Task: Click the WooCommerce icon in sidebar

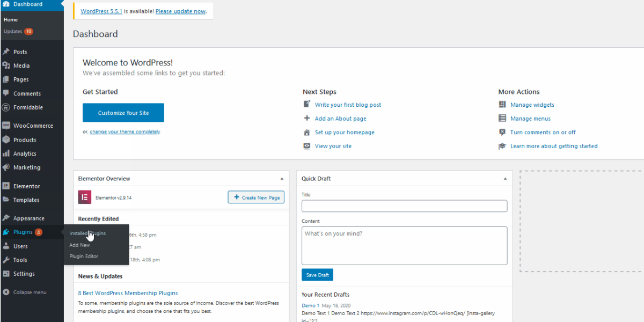Action: pos(6,126)
